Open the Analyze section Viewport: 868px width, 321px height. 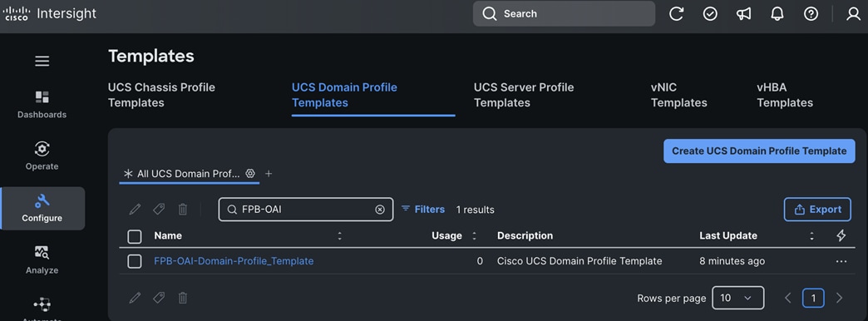(42, 260)
